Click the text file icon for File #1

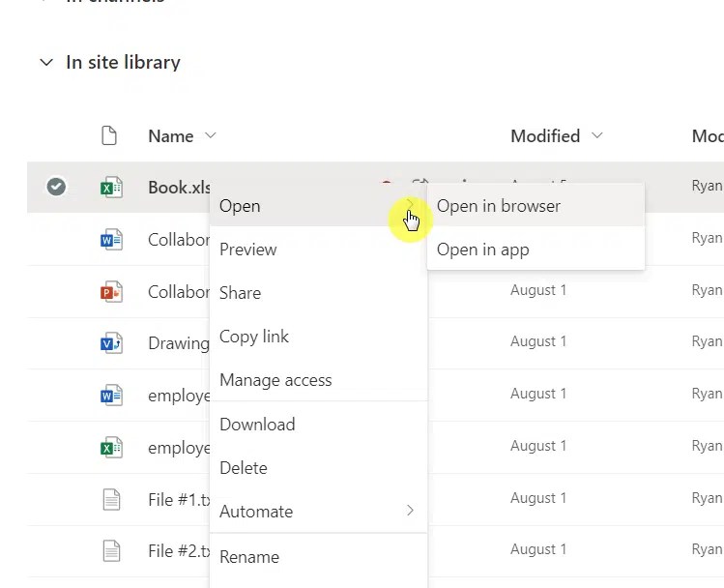coord(111,500)
